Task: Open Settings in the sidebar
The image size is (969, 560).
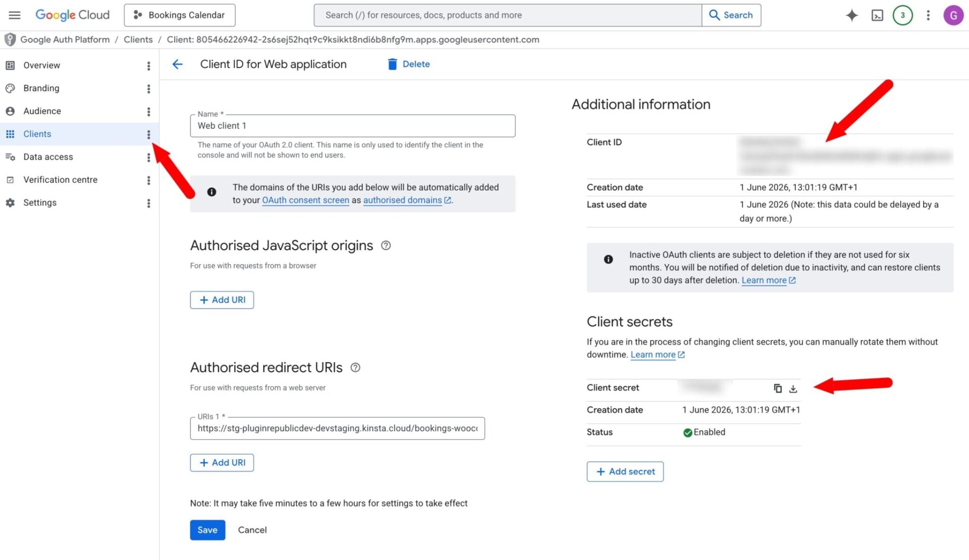Action: (x=40, y=203)
